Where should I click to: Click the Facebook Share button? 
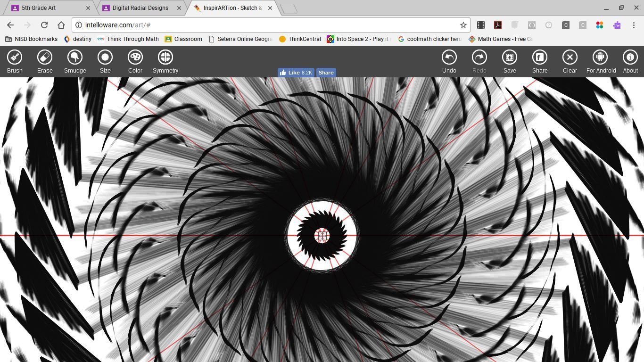326,73
